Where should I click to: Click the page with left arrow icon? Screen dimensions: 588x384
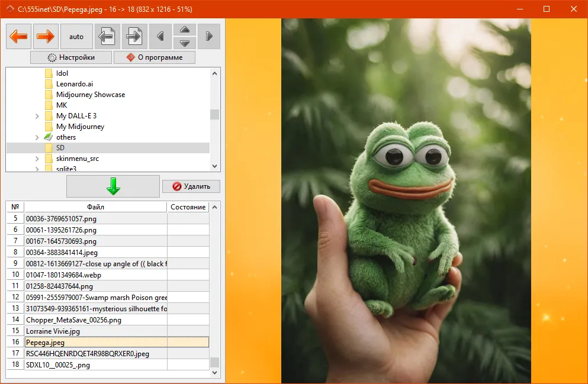click(x=107, y=36)
